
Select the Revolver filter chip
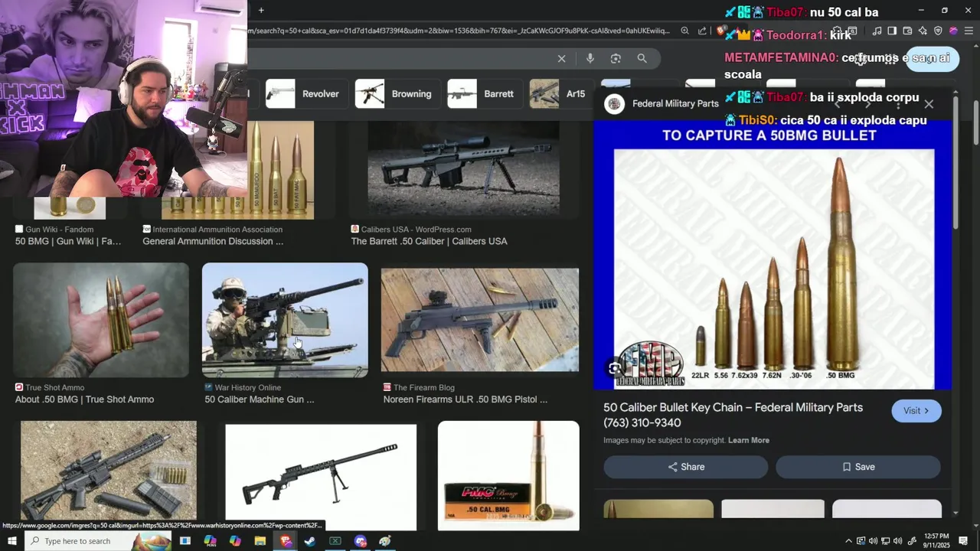click(x=305, y=94)
